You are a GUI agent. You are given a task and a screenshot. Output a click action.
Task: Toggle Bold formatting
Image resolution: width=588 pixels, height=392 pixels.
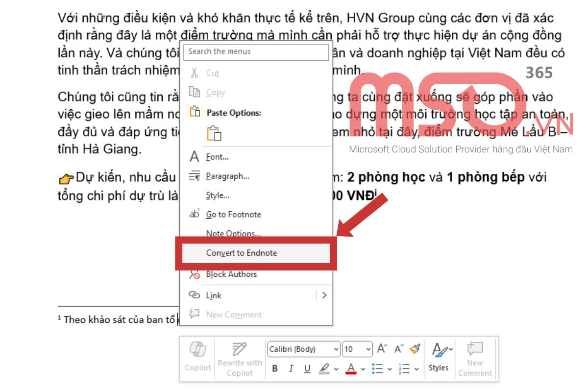[275, 368]
